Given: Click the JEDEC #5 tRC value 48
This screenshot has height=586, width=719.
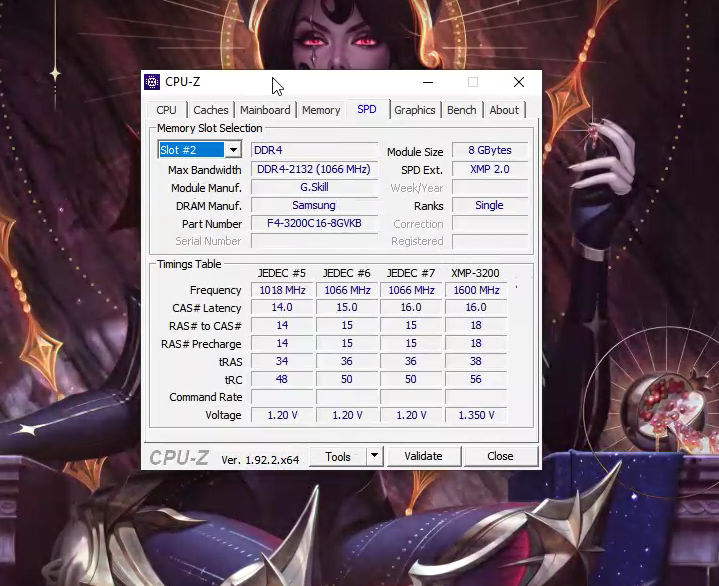Looking at the screenshot, I should (282, 379).
